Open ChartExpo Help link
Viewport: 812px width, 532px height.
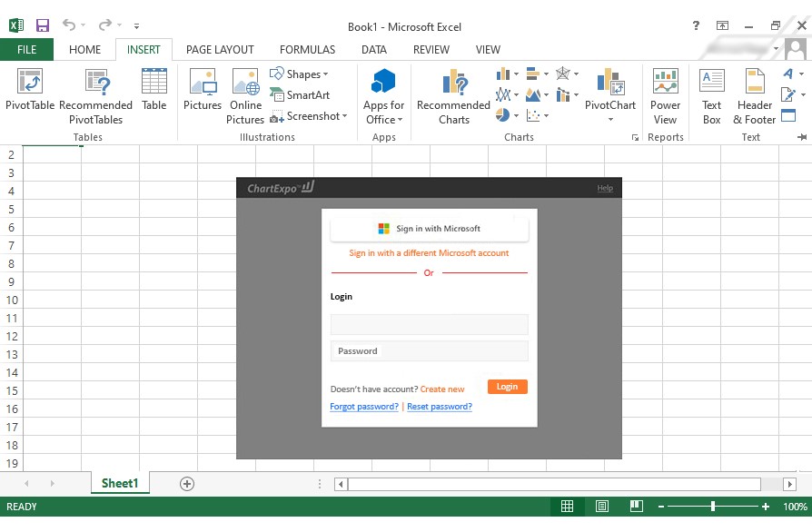click(605, 188)
